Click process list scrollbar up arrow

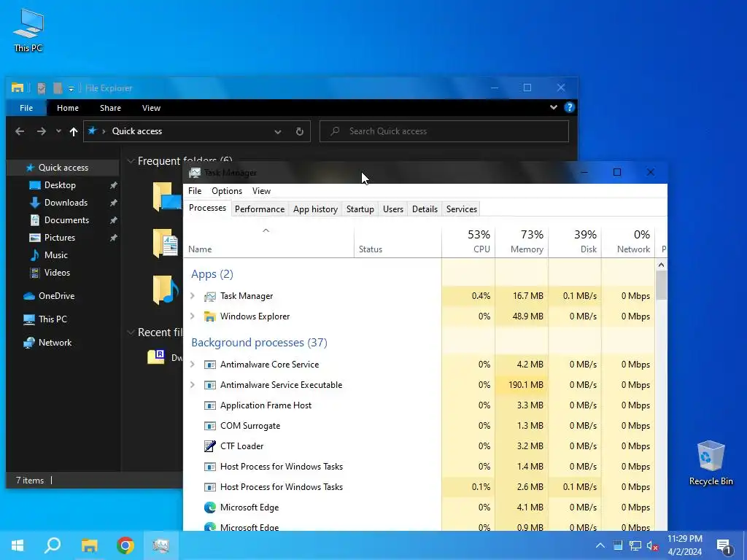tap(661, 265)
